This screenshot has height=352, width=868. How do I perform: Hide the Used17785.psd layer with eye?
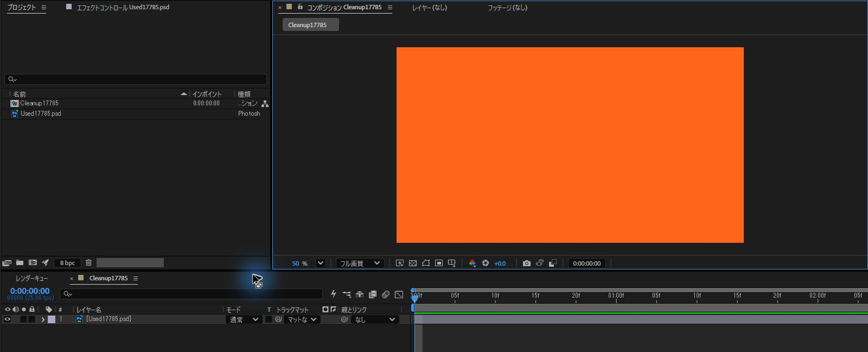(8, 319)
